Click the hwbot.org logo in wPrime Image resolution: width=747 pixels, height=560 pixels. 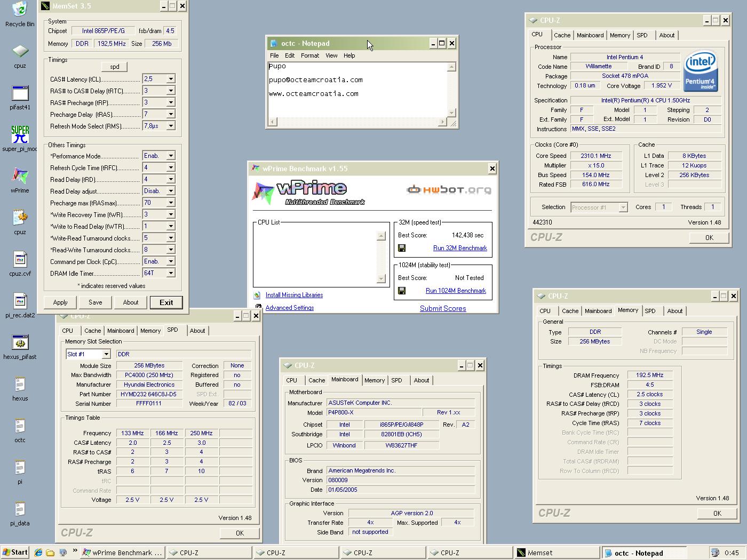(449, 189)
